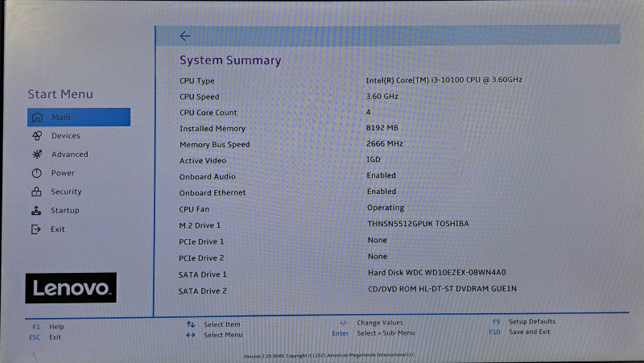The width and height of the screenshot is (644, 363).
Task: Click the CPU Fan label
Action: (x=194, y=209)
